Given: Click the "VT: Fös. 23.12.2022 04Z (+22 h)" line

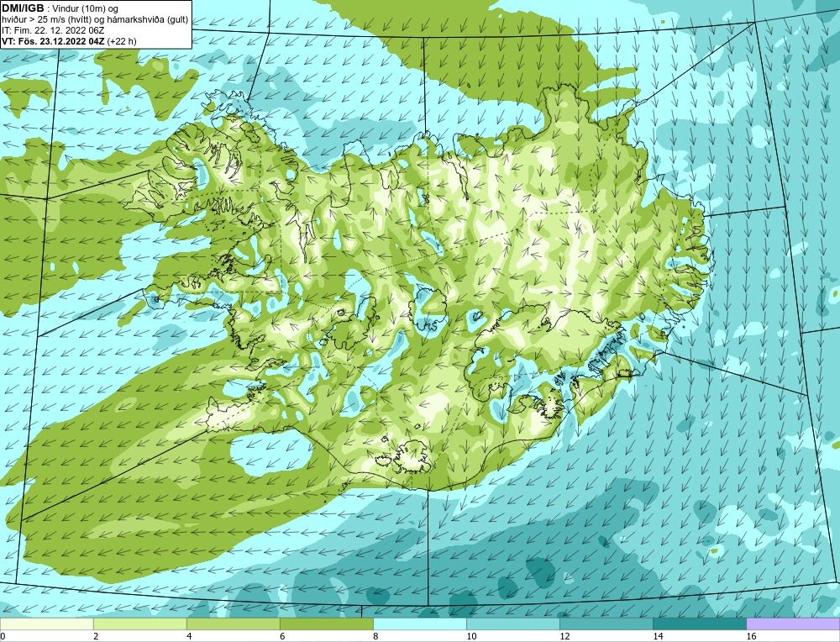Looking at the screenshot, I should point(69,41).
